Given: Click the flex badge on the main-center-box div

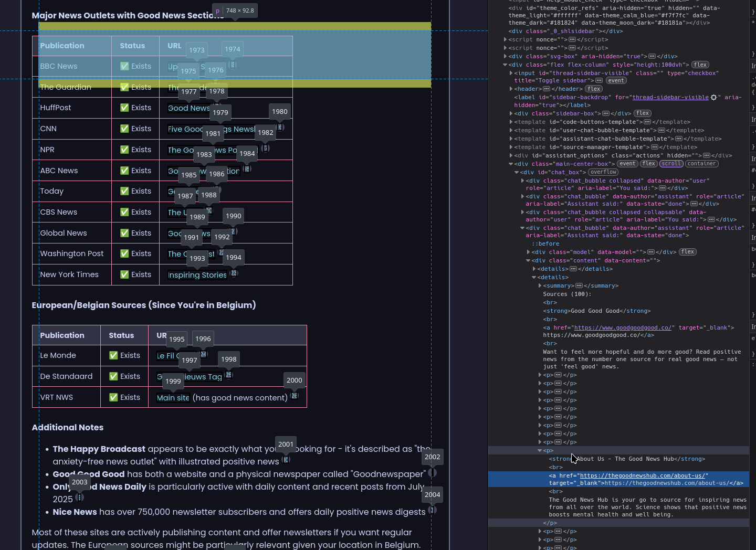Looking at the screenshot, I should [x=648, y=164].
